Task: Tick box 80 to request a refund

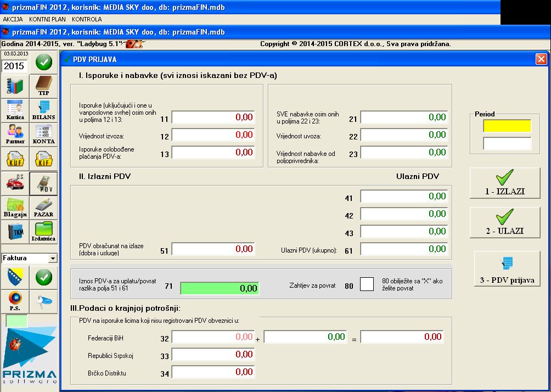Action: tap(367, 284)
